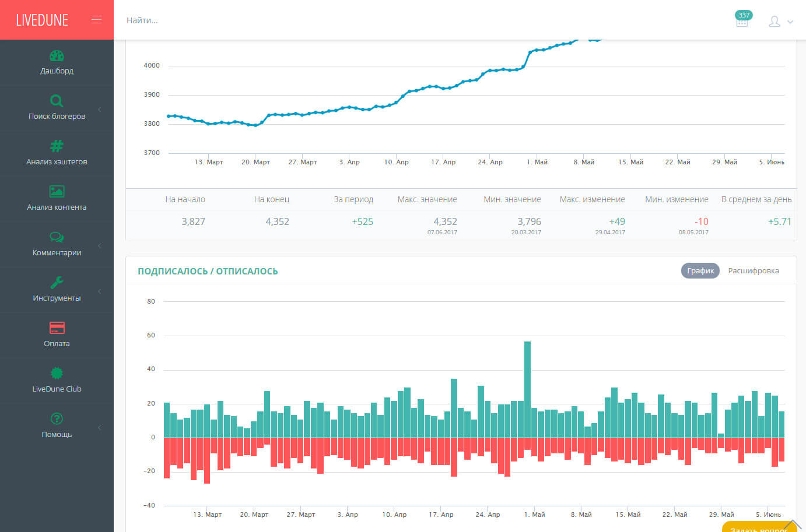
Task: Switch chart view to График
Action: pyautogui.click(x=700, y=271)
